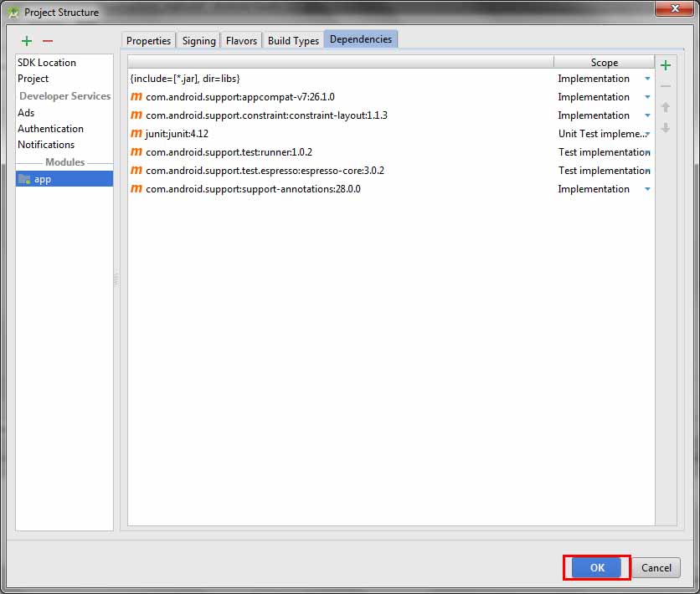Select SDK Location in the sidebar
This screenshot has height=594, width=700.
click(45, 62)
